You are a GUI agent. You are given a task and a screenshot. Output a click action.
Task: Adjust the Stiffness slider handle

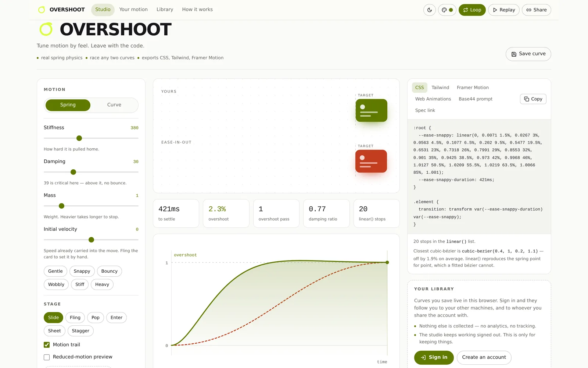pos(79,138)
